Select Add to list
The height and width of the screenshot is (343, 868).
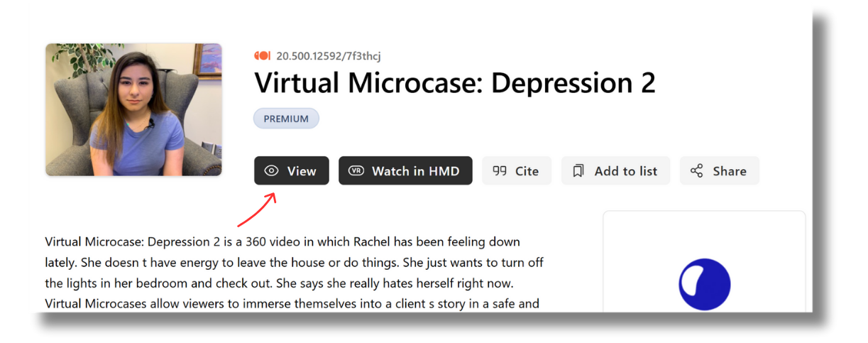(615, 171)
